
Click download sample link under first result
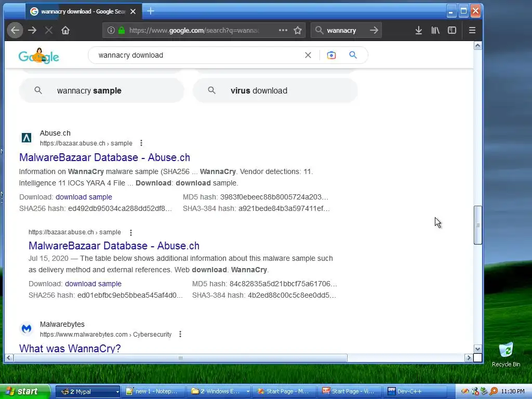pos(84,197)
